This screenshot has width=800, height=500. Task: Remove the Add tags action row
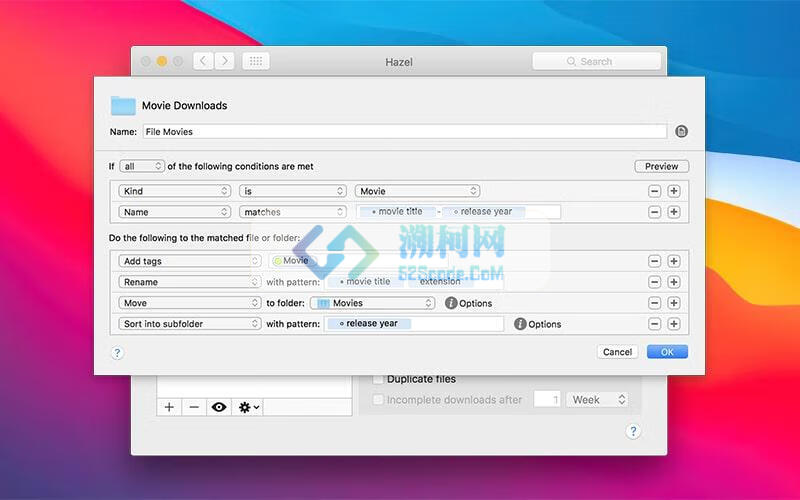(x=655, y=261)
